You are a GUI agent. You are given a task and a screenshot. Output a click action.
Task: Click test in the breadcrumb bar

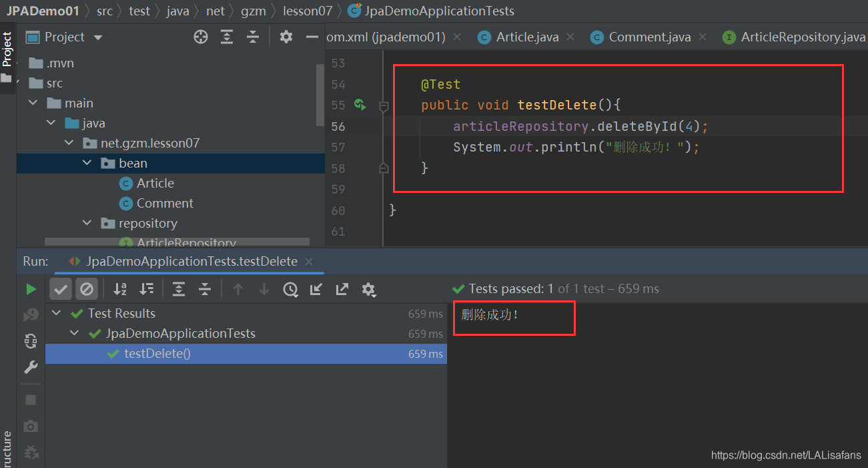point(139,11)
